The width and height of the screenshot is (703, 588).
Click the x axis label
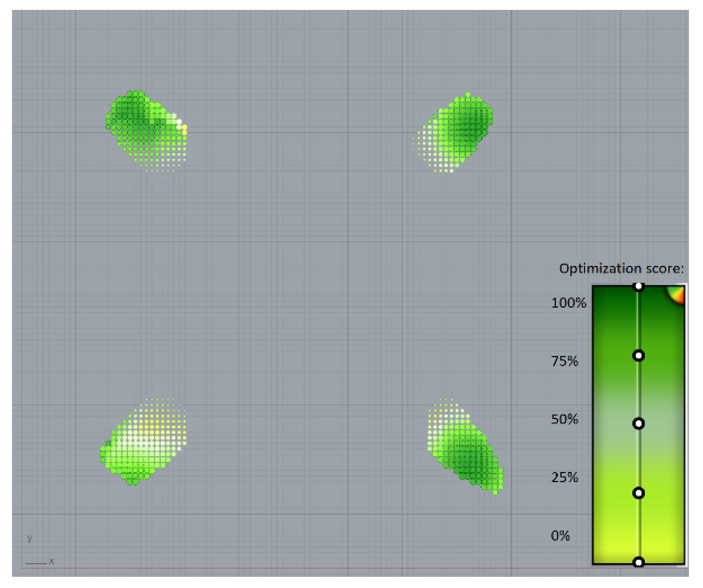[x=52, y=561]
